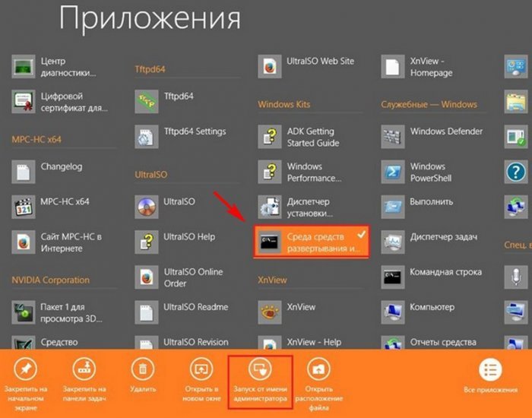
Task: Click the Приложения page title
Action: (150, 19)
